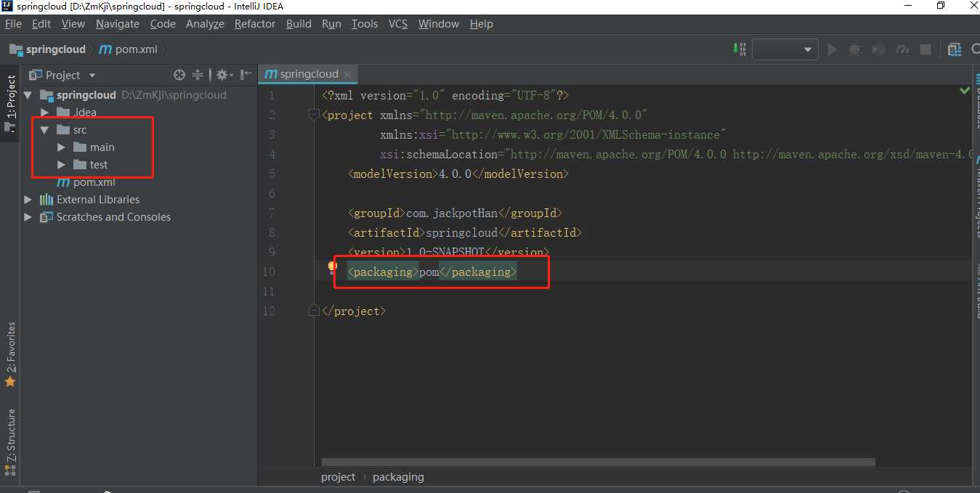Screen dimensions: 980x493
Task: Select Scratches and Consoles in the tree
Action: tap(105, 217)
